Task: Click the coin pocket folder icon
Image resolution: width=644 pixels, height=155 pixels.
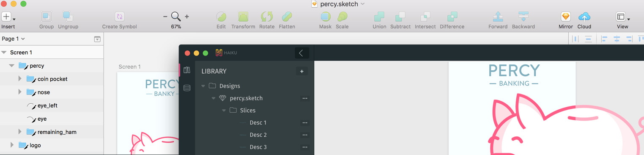Action: [x=31, y=79]
